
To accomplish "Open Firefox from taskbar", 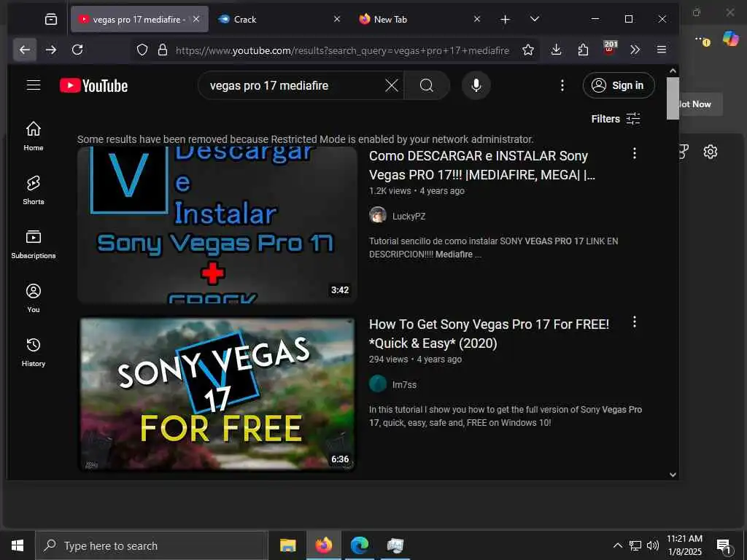I will pyautogui.click(x=323, y=545).
